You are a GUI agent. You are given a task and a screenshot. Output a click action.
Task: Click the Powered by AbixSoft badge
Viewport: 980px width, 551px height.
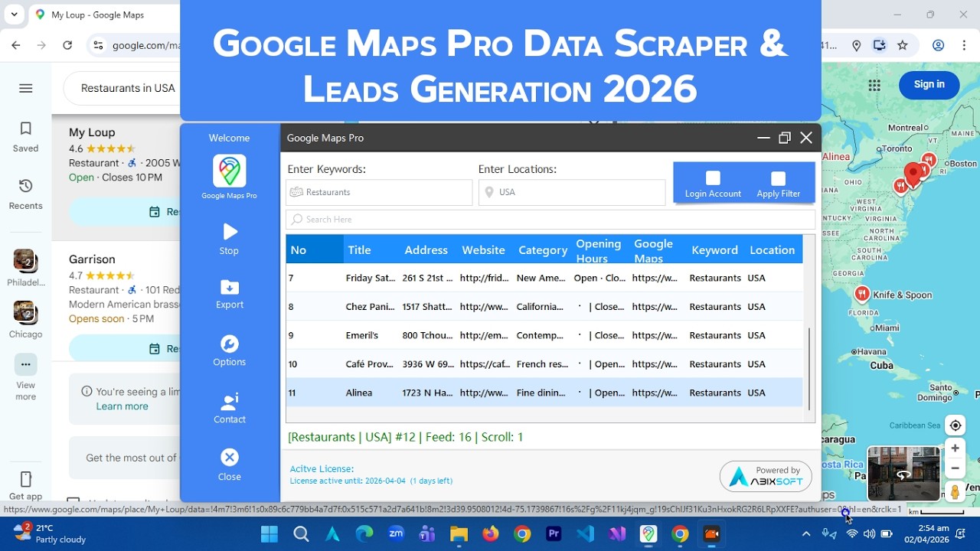pyautogui.click(x=766, y=476)
